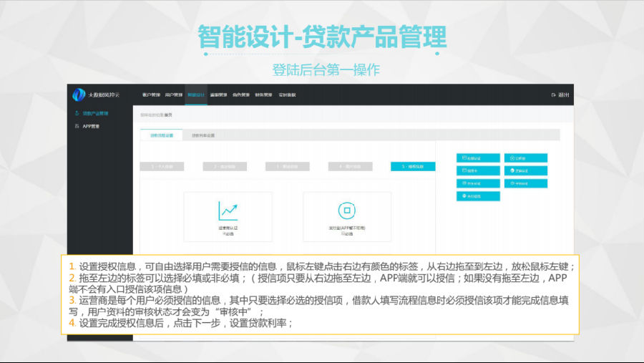Click icon on top-right blue authorization tag

512,158
